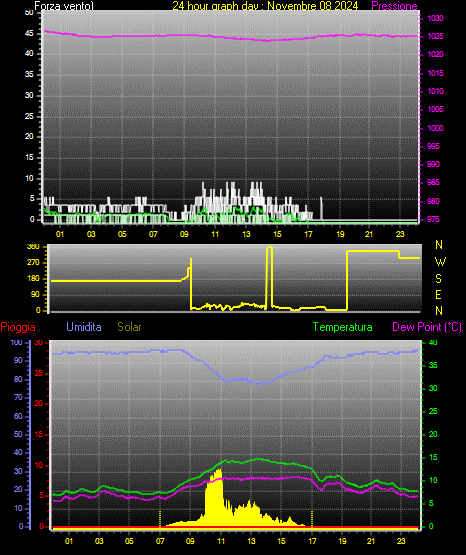Image resolution: width=466 pixels, height=555 pixels.
Task: Click hour 13 on wind chart axis
Action: coord(246,234)
